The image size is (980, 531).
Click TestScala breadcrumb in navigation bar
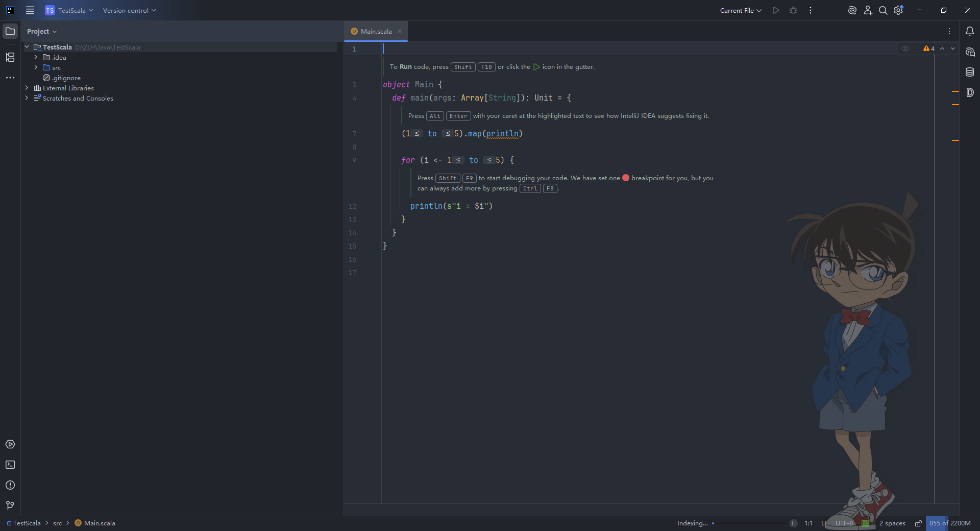23,523
